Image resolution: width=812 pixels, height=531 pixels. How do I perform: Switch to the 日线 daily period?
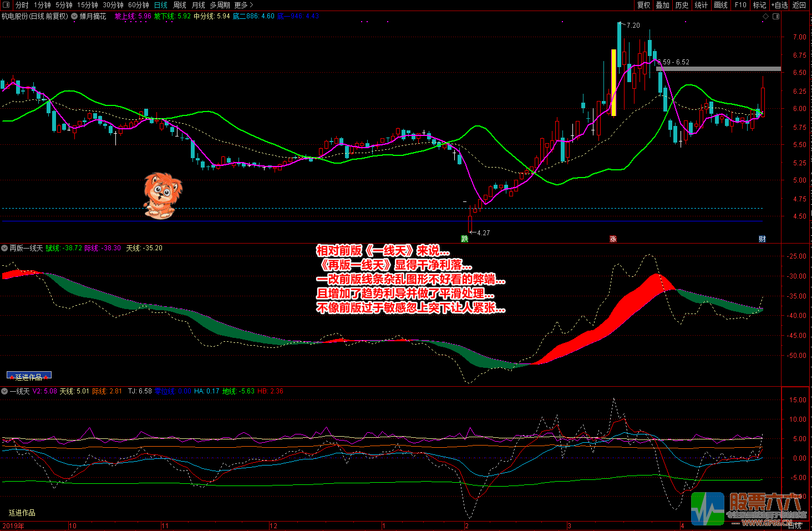(161, 5)
